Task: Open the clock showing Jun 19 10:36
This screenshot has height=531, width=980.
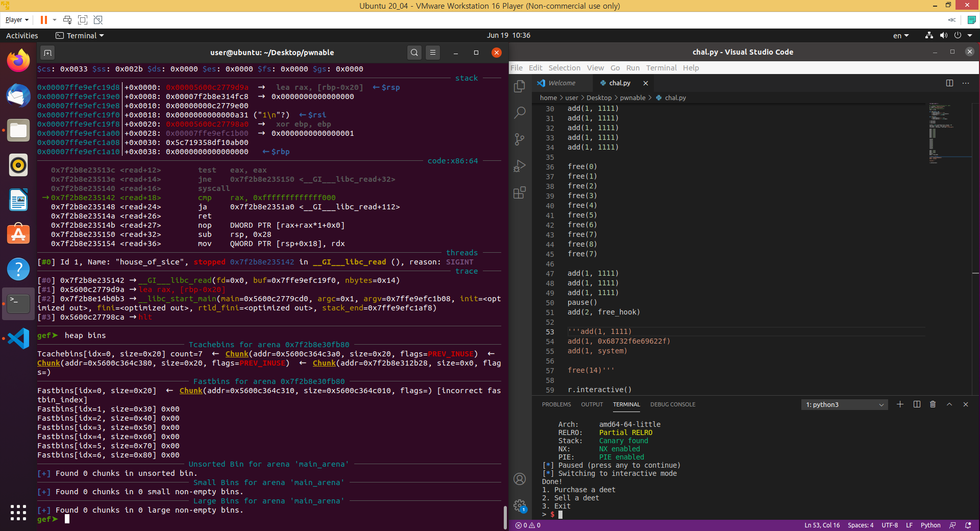Action: click(508, 35)
